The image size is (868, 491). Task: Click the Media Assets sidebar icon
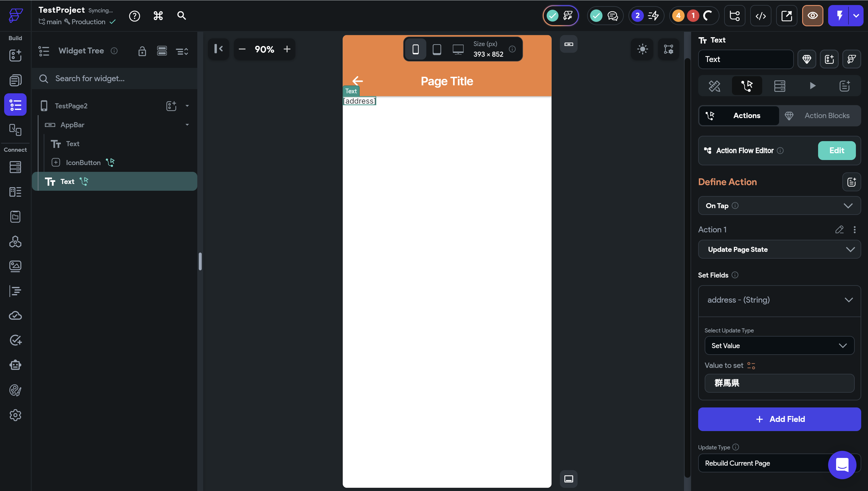tap(15, 266)
